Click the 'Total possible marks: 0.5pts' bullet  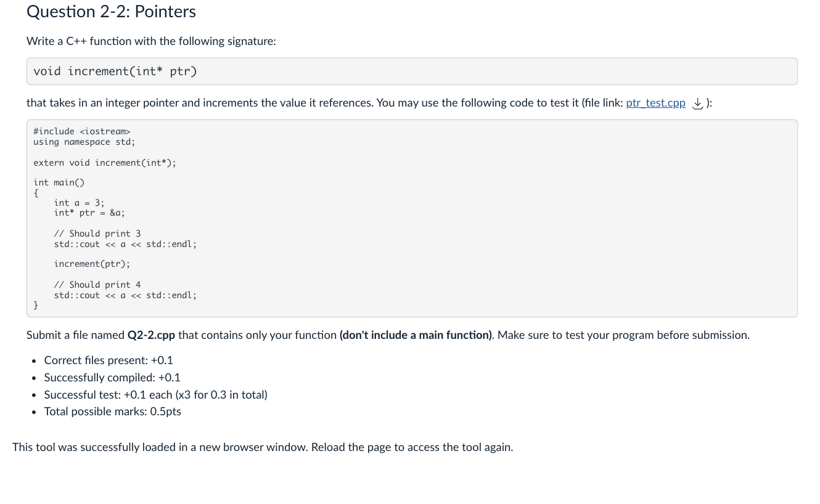(x=113, y=412)
